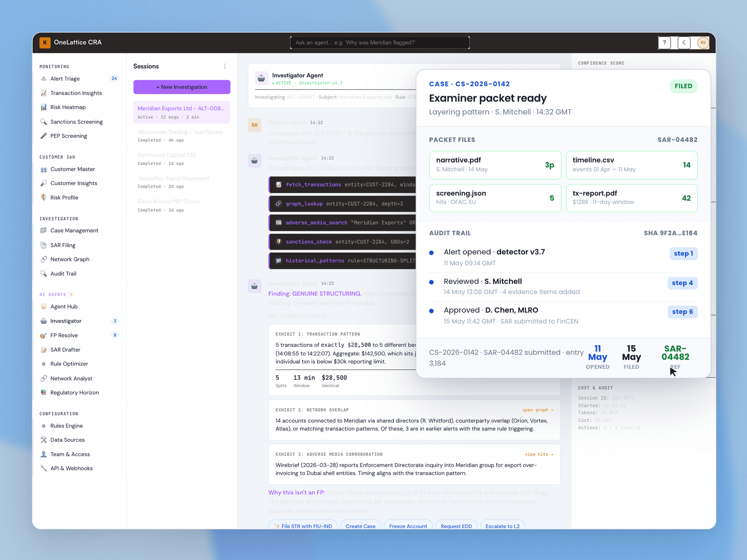The image size is (747, 560).
Task: Click the Customer Insights magnifier icon
Action: click(x=44, y=183)
